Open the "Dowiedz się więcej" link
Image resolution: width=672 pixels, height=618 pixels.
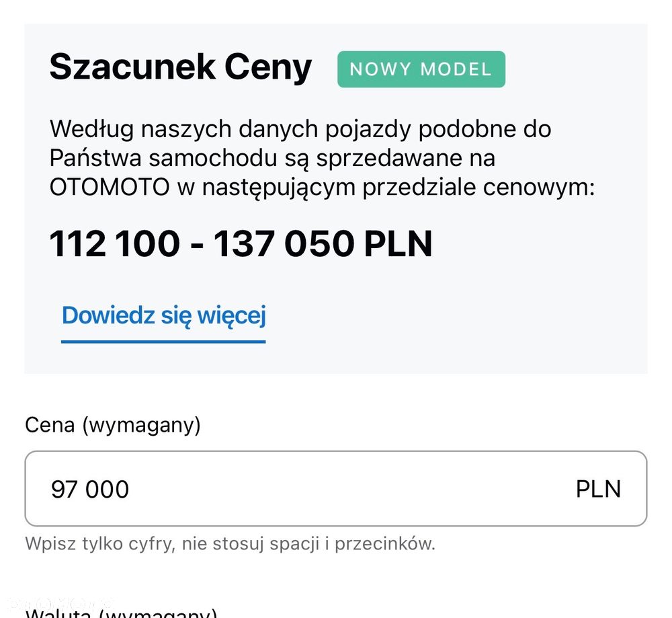(x=164, y=315)
